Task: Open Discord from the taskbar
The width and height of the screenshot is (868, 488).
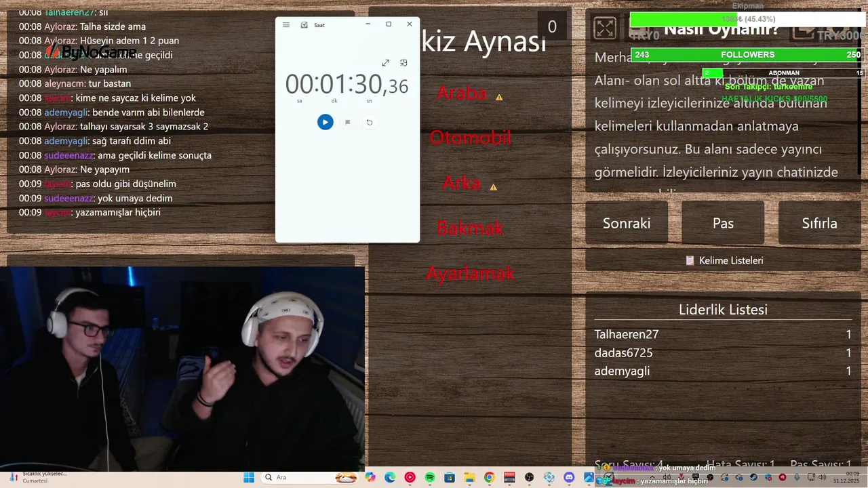Action: pyautogui.click(x=569, y=477)
